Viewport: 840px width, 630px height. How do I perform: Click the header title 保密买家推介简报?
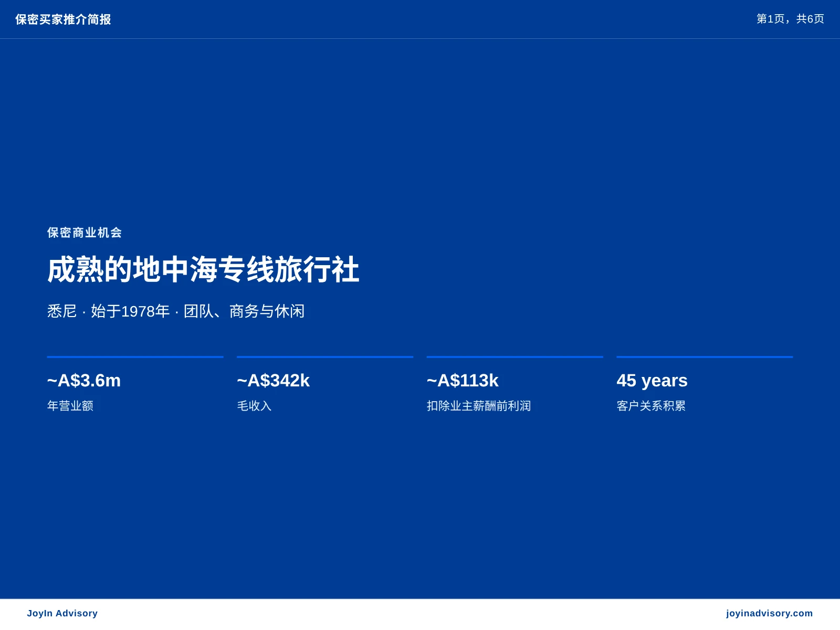[63, 19]
